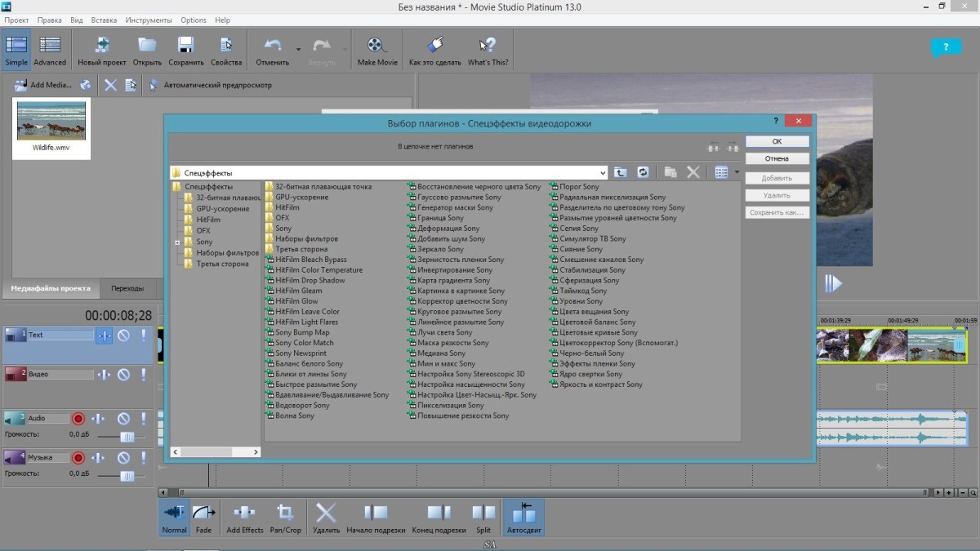Click the new folder icon in plugin chooser
This screenshot has height=551, width=980.
pyautogui.click(x=670, y=172)
